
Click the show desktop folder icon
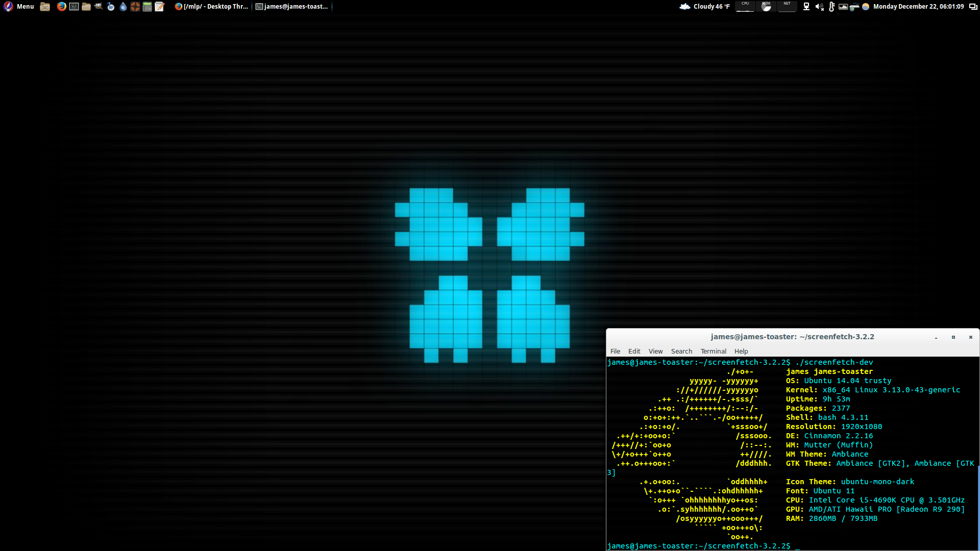[x=45, y=7]
